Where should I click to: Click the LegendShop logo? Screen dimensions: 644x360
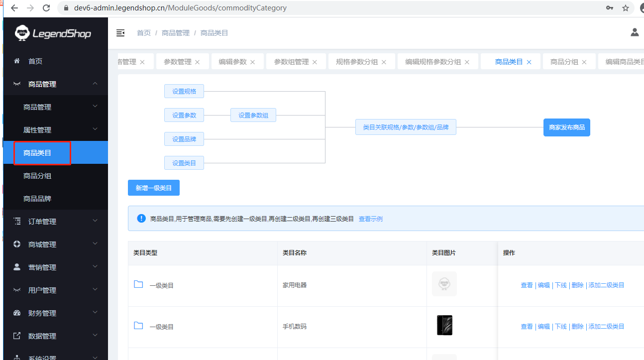[53, 33]
